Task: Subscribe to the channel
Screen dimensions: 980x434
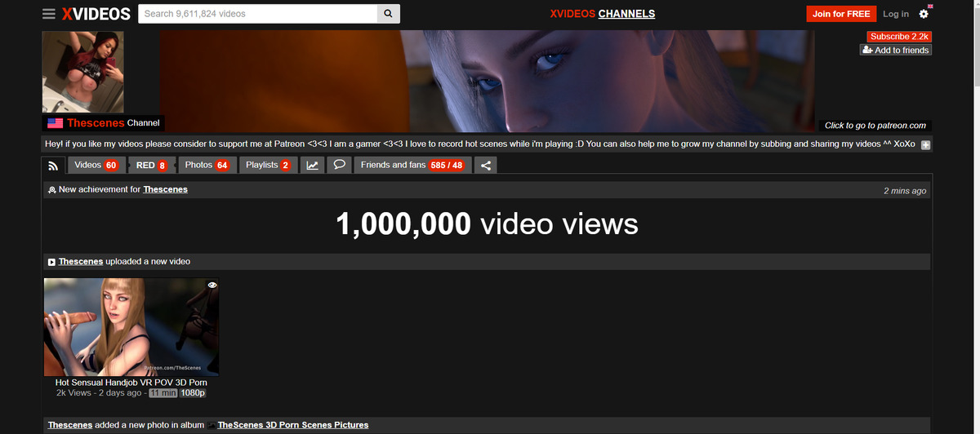Action: pos(898,37)
